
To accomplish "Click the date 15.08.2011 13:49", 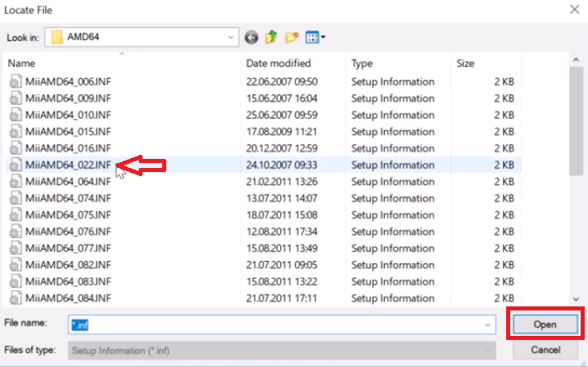I will point(282,248).
